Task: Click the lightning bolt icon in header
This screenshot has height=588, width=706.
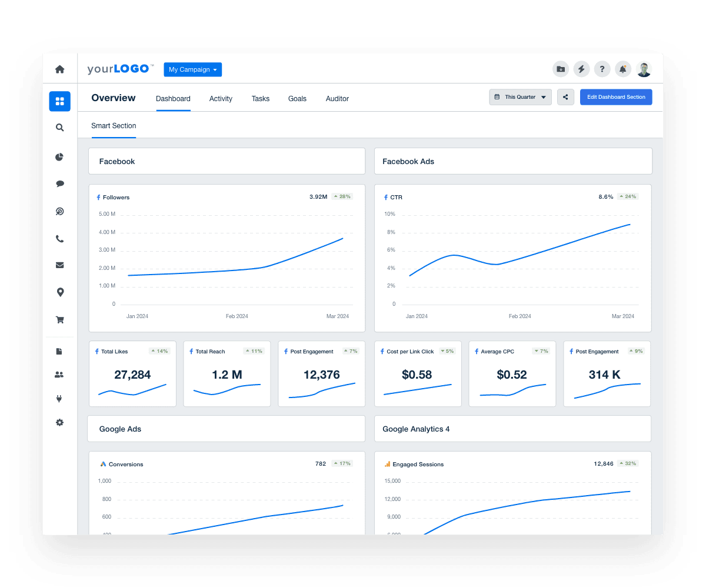Action: coord(581,69)
